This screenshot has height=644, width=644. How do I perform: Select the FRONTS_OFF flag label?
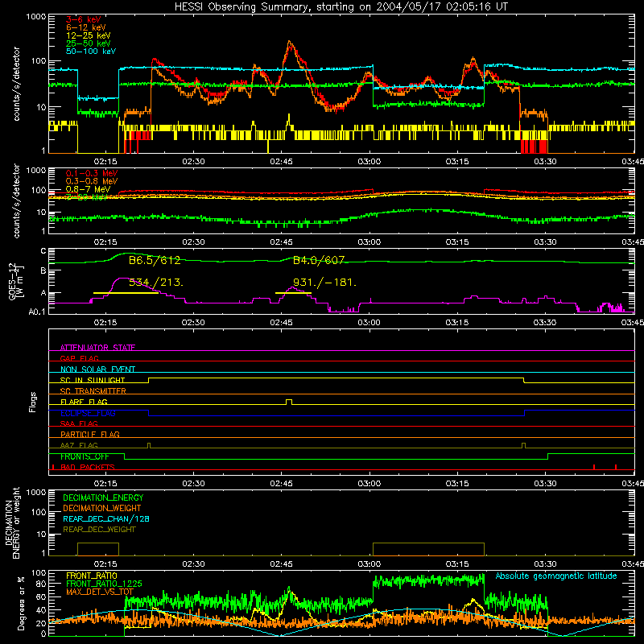tap(85, 456)
